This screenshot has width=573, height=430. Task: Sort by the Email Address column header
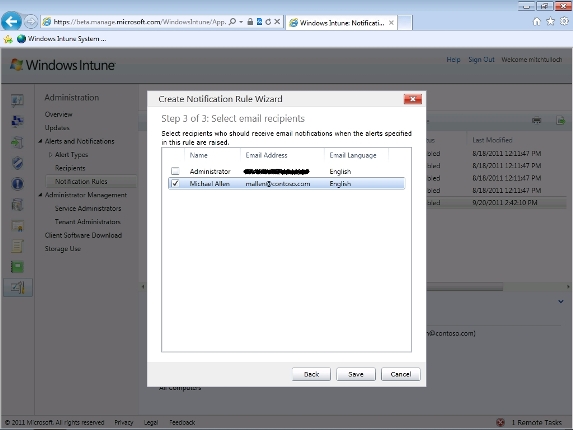click(x=266, y=155)
